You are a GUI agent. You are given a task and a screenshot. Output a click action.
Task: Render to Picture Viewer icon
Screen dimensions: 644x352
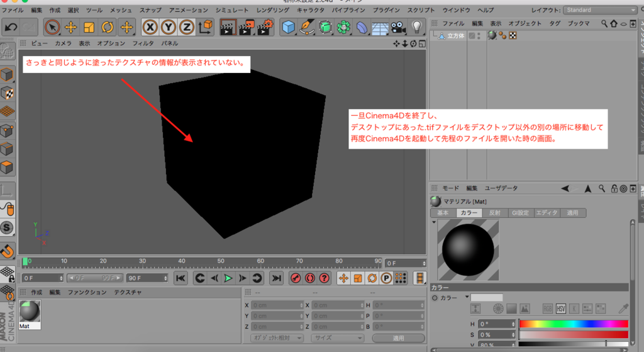point(247,28)
